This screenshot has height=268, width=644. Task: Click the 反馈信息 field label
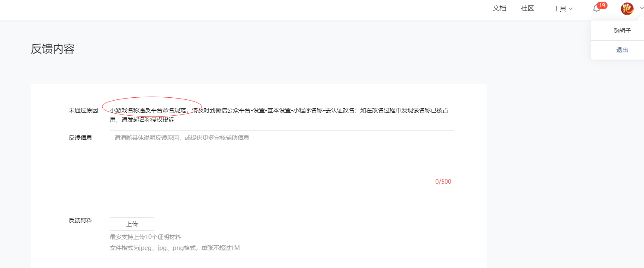pyautogui.click(x=80, y=137)
